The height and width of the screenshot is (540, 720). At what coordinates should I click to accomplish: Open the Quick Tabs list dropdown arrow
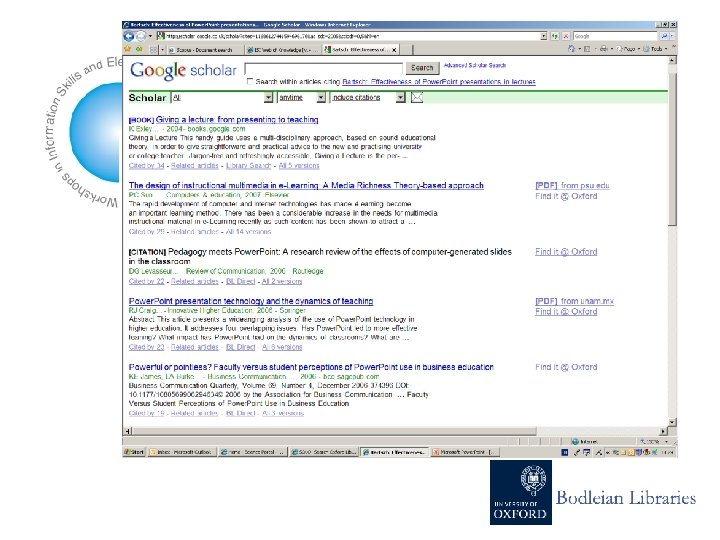click(162, 49)
